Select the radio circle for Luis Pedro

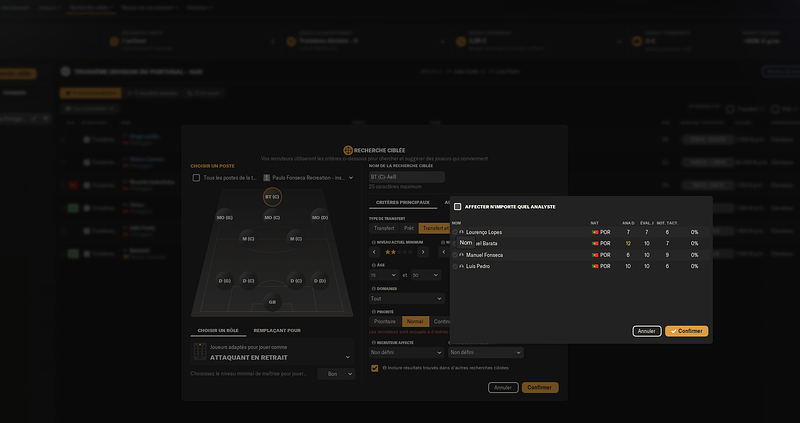click(455, 266)
